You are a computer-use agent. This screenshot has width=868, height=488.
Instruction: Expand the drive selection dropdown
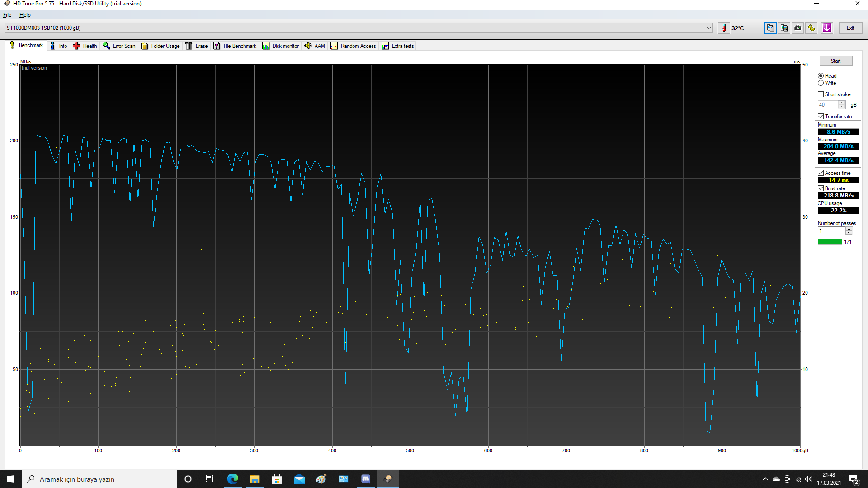(x=708, y=28)
